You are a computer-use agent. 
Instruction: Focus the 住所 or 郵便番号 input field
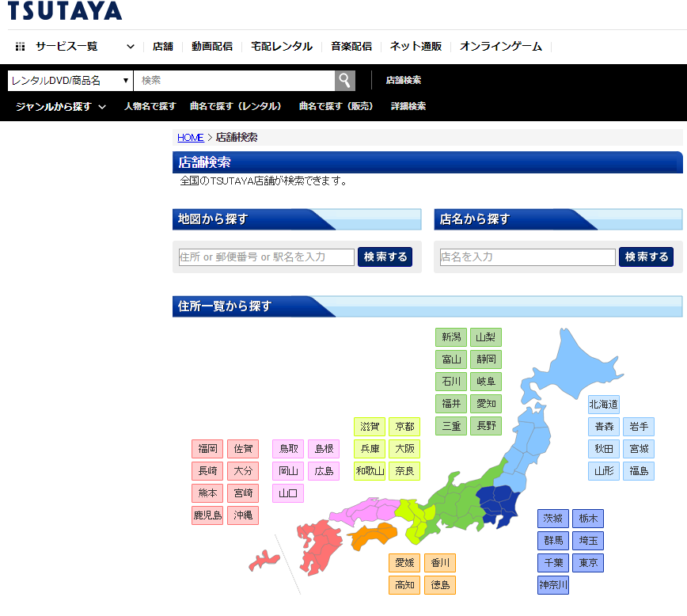pos(267,257)
